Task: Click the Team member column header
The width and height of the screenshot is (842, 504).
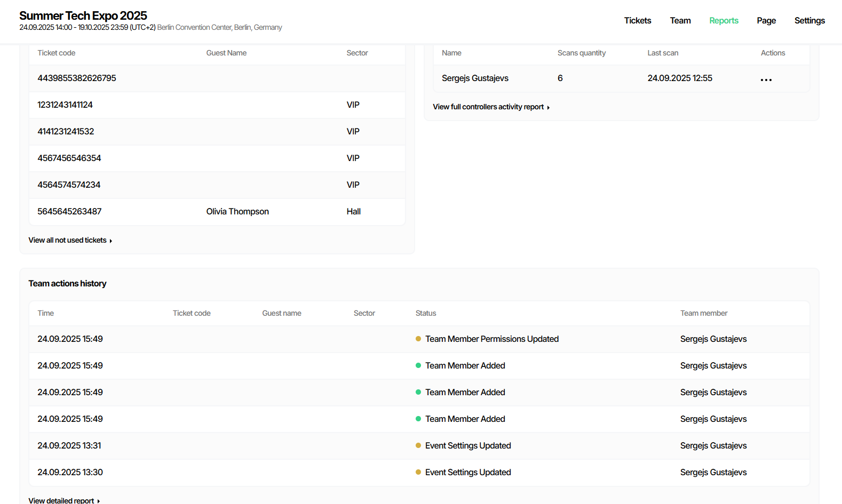Action: click(704, 313)
